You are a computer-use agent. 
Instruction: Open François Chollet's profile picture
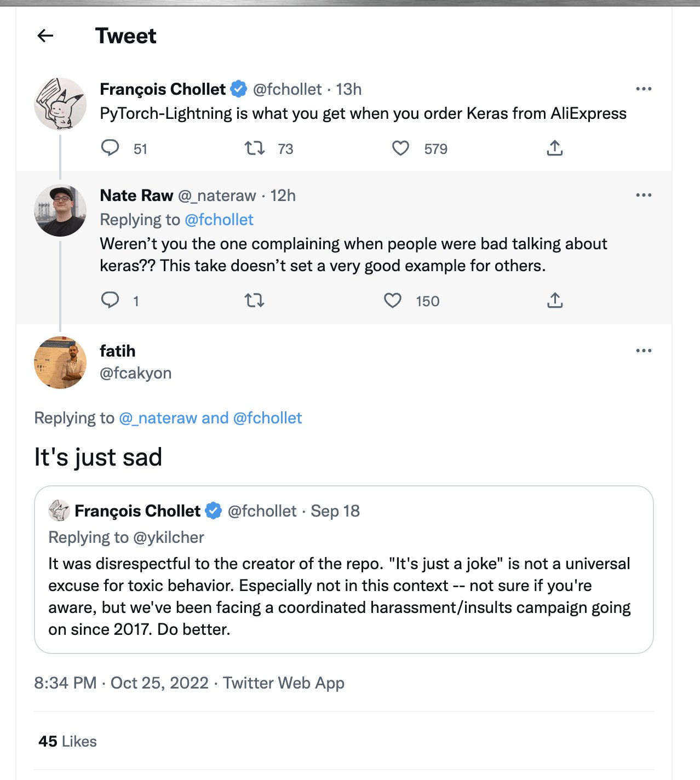[x=60, y=104]
